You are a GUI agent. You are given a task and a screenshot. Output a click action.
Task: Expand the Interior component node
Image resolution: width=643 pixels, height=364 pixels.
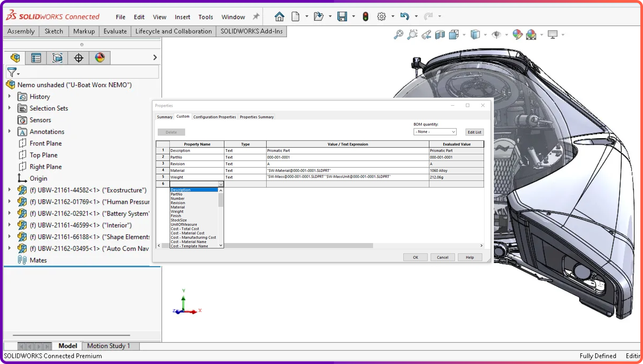(x=9, y=225)
